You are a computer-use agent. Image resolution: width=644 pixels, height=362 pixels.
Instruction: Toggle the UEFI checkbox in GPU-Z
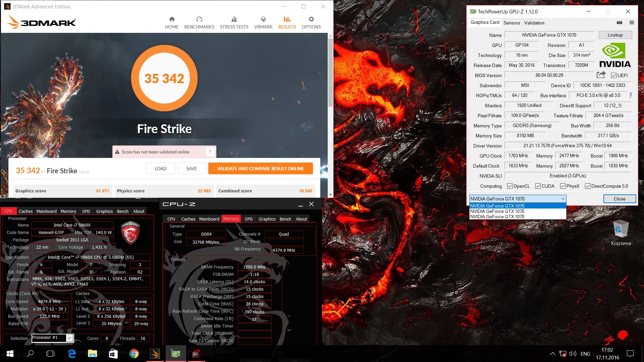coord(614,75)
